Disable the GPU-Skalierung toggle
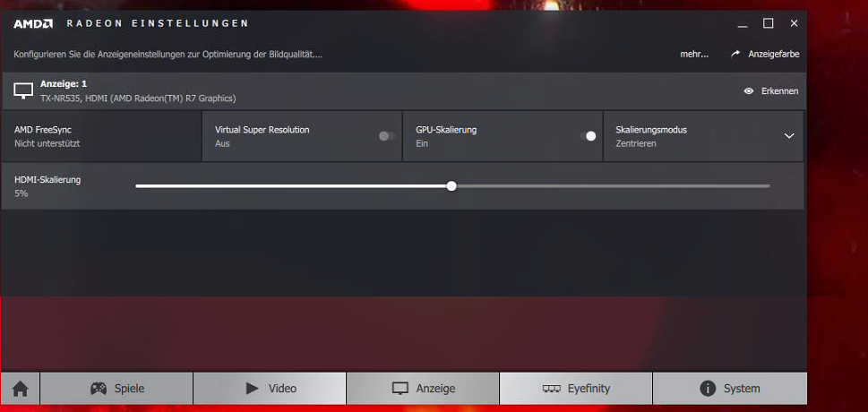Image resolution: width=868 pixels, height=412 pixels. [x=588, y=136]
